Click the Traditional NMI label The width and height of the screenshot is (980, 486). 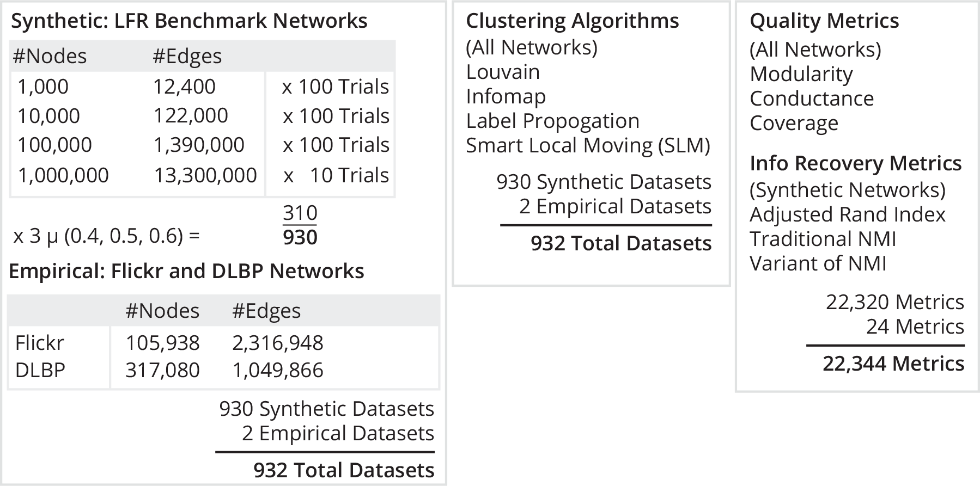click(x=823, y=239)
